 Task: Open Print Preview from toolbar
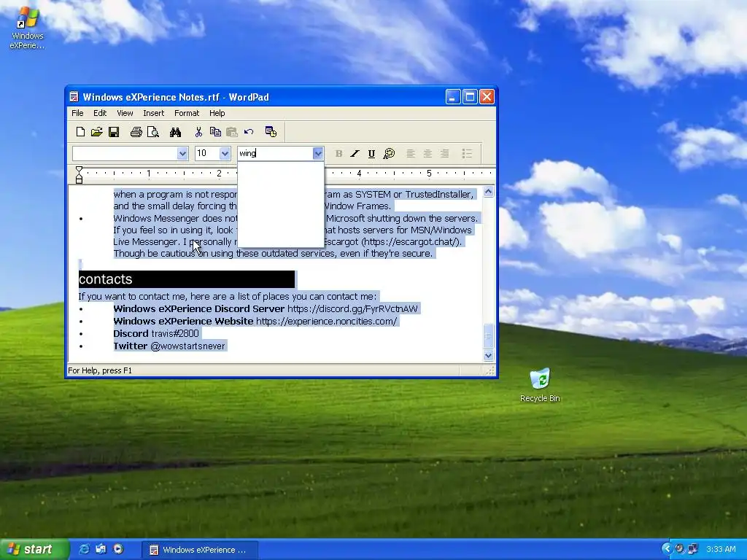153,132
